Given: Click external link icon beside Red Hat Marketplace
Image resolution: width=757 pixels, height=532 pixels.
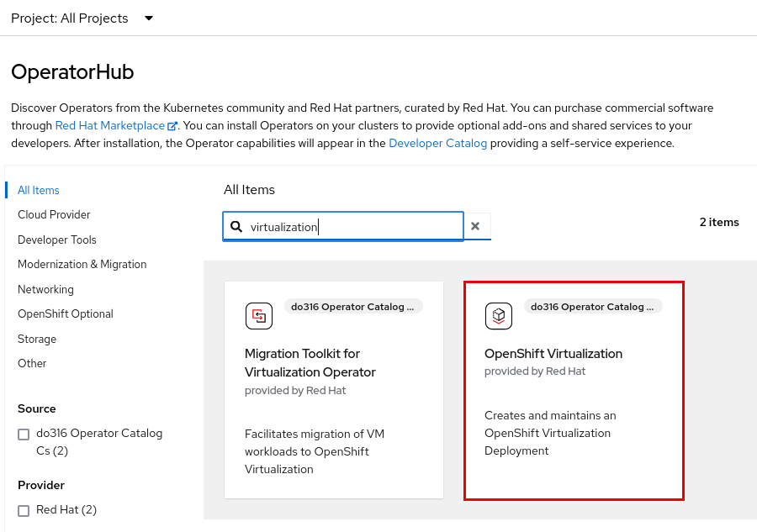Looking at the screenshot, I should [172, 126].
